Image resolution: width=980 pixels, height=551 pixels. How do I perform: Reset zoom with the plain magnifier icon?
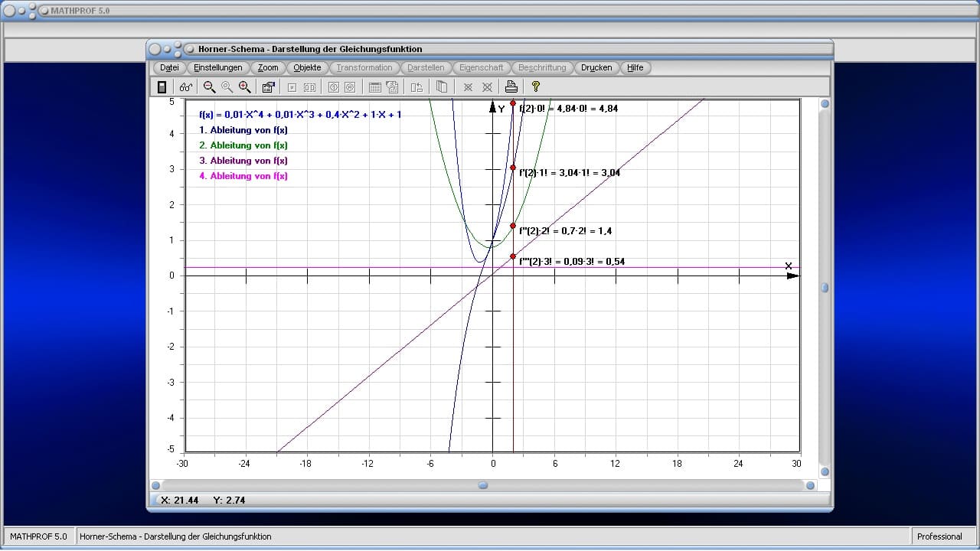(x=227, y=87)
